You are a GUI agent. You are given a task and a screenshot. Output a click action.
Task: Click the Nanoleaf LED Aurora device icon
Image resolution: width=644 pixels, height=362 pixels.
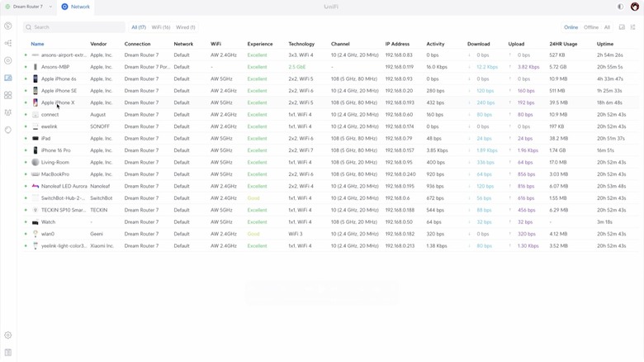(36, 186)
